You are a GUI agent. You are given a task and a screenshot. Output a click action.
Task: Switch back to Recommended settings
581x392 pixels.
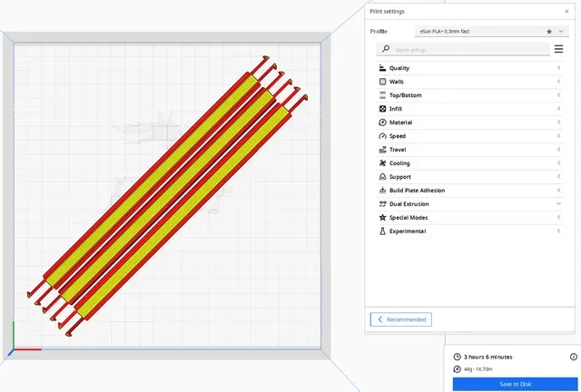coord(401,319)
